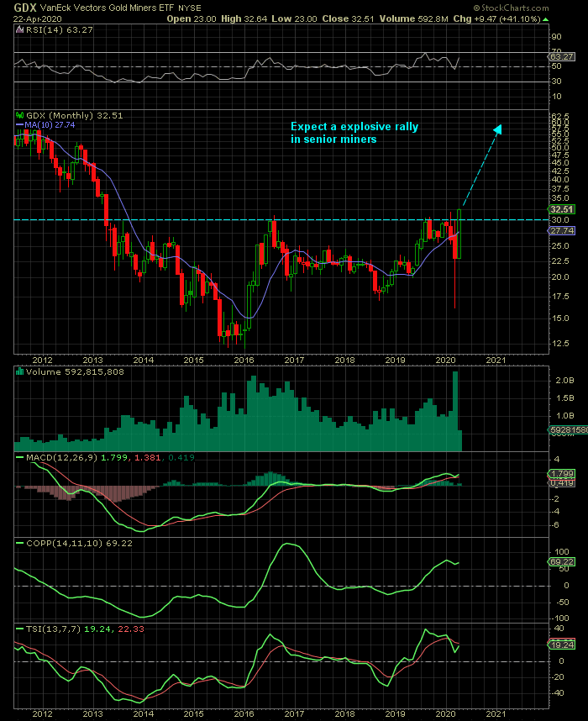Click the 12.5 price axis label
The height and width of the screenshot is (721, 588).
coord(559,344)
